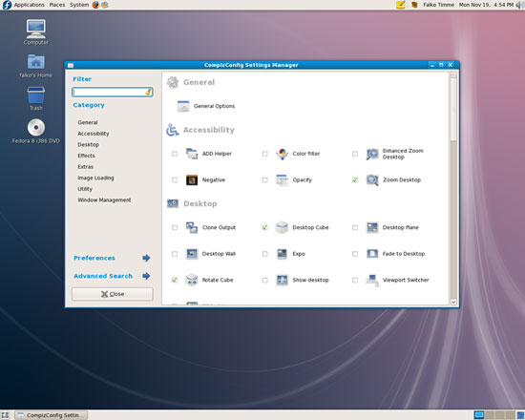525x420 pixels.
Task: Open the Applications menu
Action: [29, 5]
